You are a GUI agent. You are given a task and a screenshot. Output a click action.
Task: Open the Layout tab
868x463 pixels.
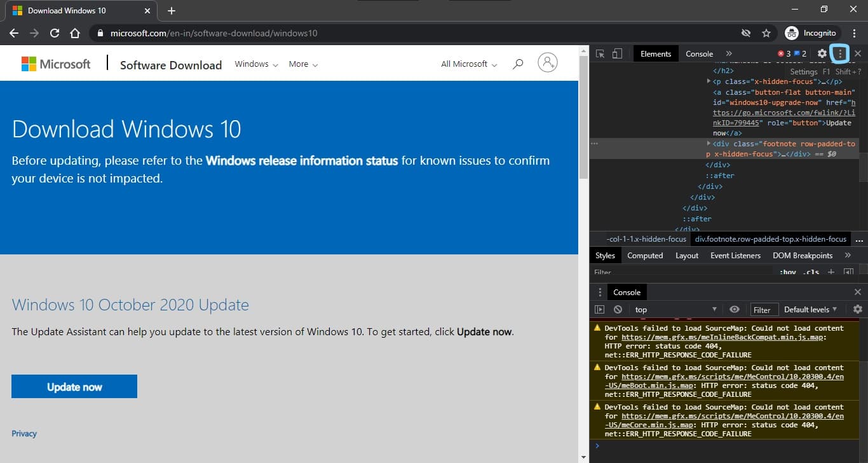coord(687,255)
